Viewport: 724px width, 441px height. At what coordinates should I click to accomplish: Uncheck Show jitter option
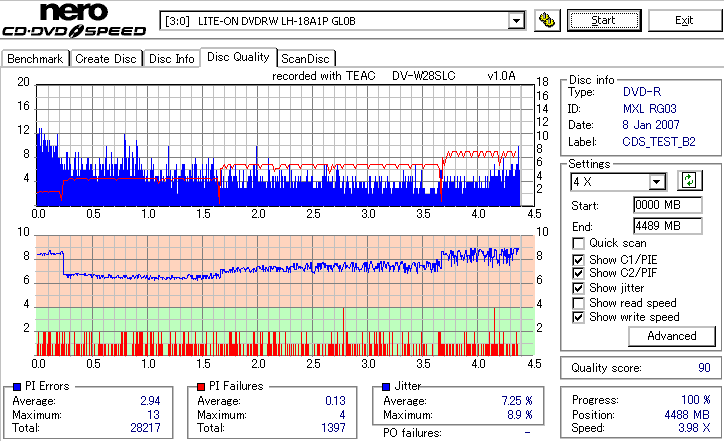coord(578,288)
